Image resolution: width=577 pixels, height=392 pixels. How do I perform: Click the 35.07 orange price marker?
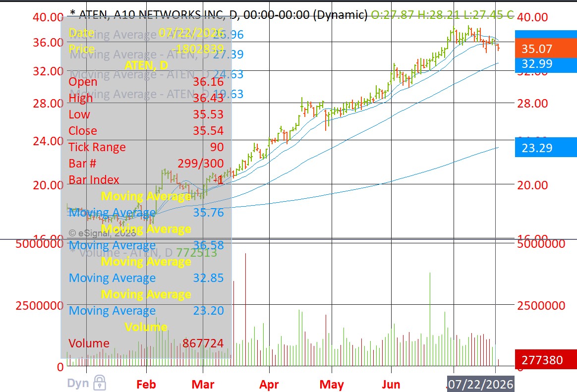tap(546, 49)
